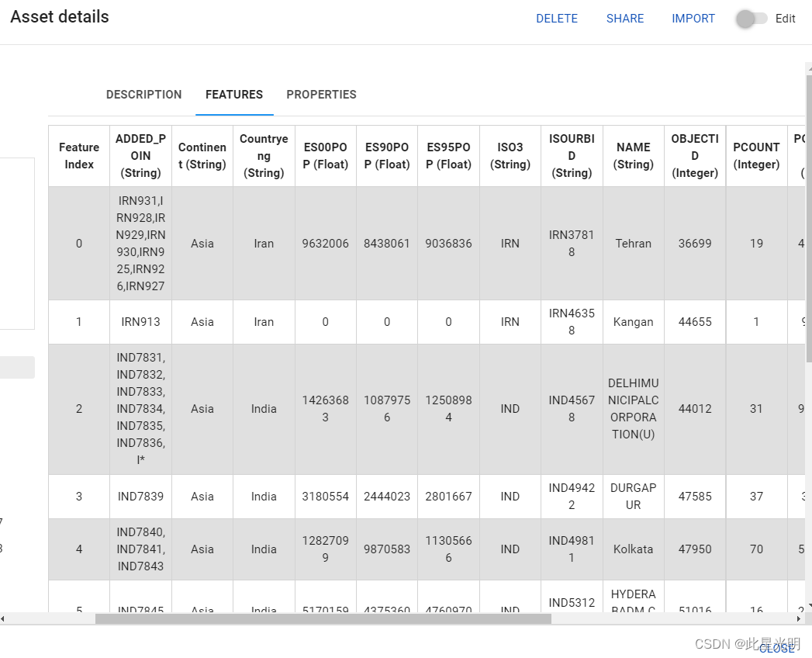Click the ES00POP (Float) header

pyautogui.click(x=325, y=155)
